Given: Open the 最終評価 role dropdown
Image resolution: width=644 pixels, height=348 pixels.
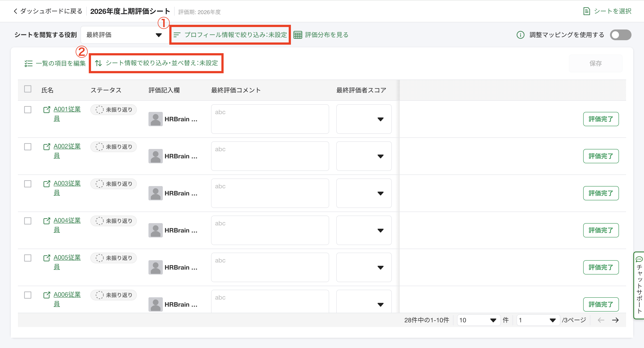Looking at the screenshot, I should click(124, 35).
